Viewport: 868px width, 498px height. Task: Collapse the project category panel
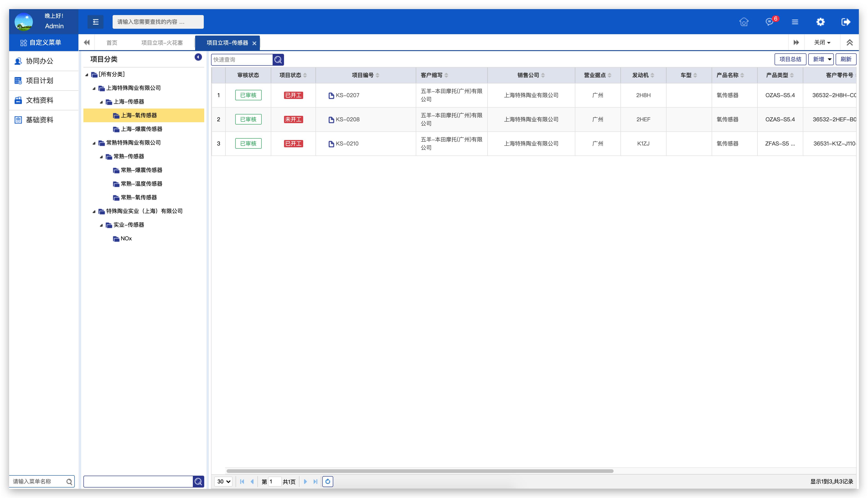point(198,57)
